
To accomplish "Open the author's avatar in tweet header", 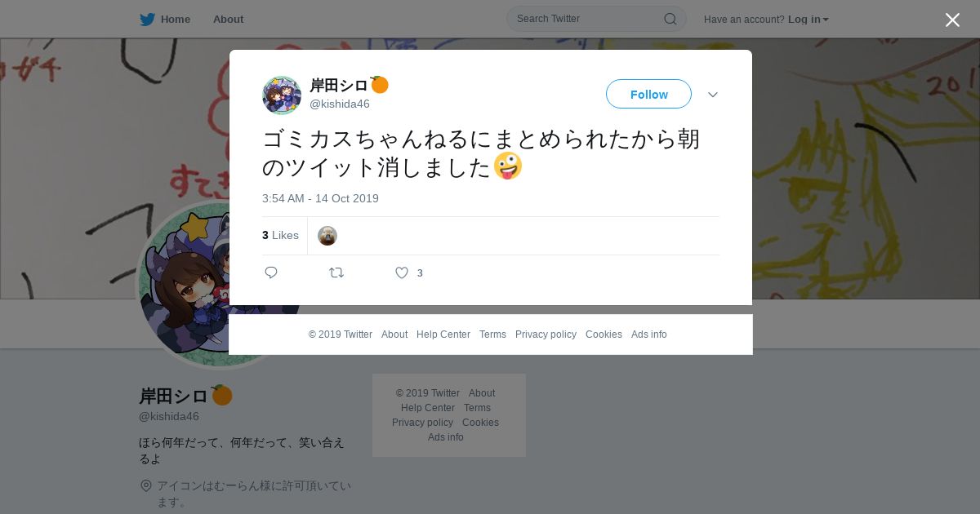I will pos(282,95).
